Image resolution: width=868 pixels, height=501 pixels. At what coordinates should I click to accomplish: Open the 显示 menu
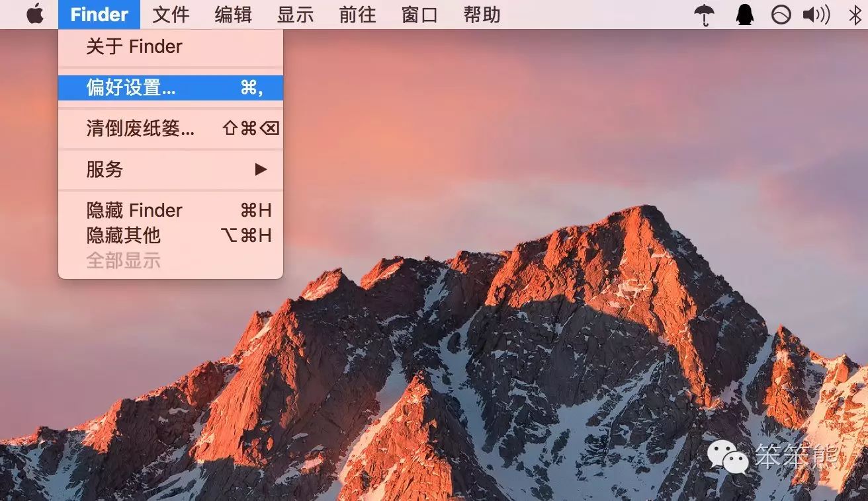click(295, 15)
